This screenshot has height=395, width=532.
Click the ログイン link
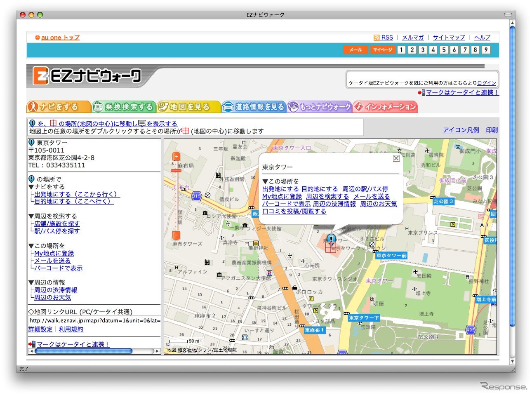click(487, 83)
